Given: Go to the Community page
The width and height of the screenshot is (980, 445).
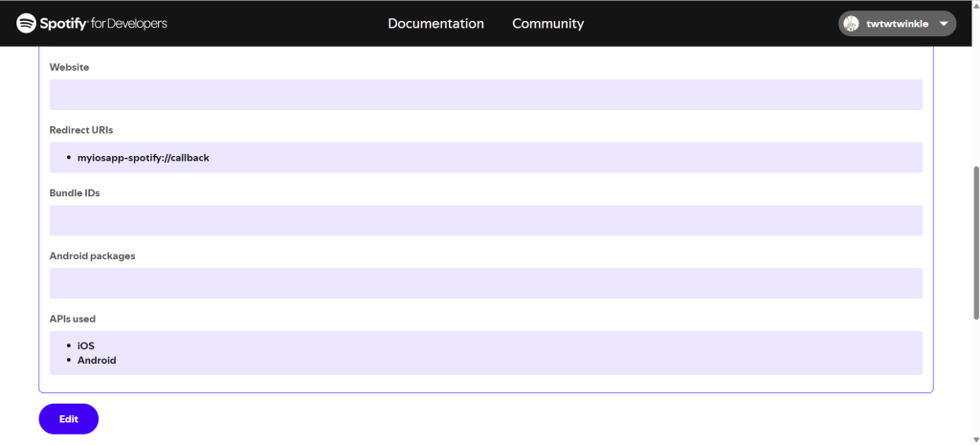Looking at the screenshot, I should (548, 24).
